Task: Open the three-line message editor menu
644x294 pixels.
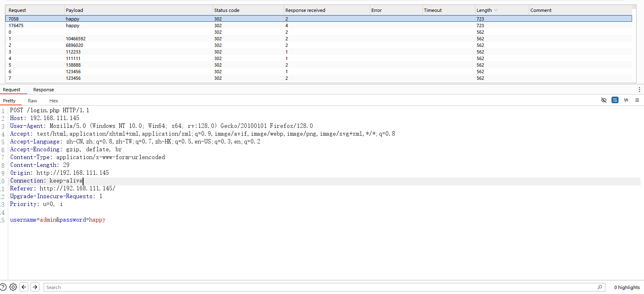Action: point(637,100)
